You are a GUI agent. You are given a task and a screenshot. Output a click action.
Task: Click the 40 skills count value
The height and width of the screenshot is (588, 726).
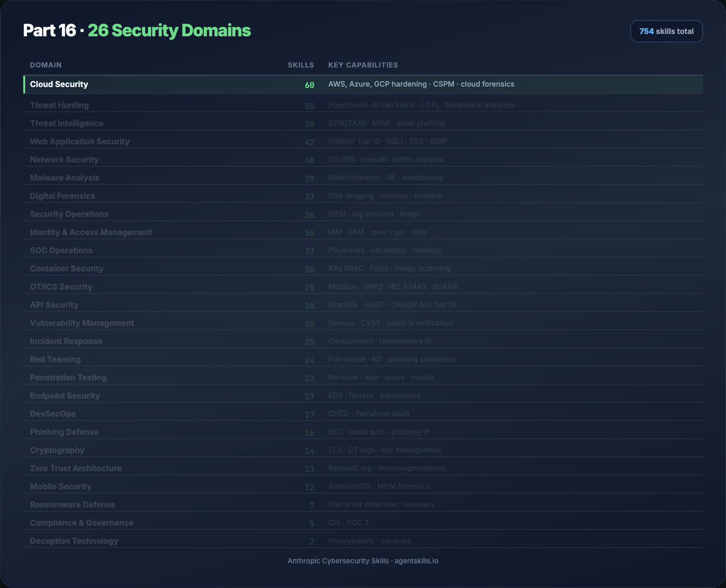point(309,161)
